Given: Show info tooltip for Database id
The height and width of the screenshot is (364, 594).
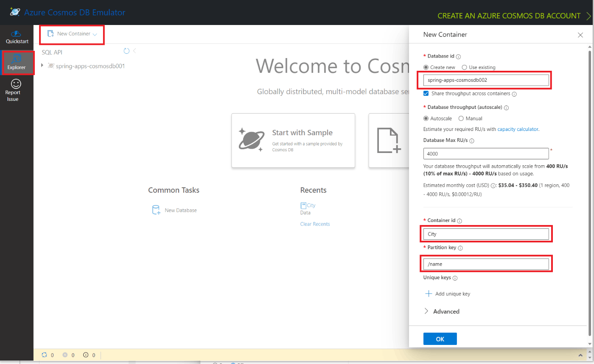Looking at the screenshot, I should (x=458, y=56).
